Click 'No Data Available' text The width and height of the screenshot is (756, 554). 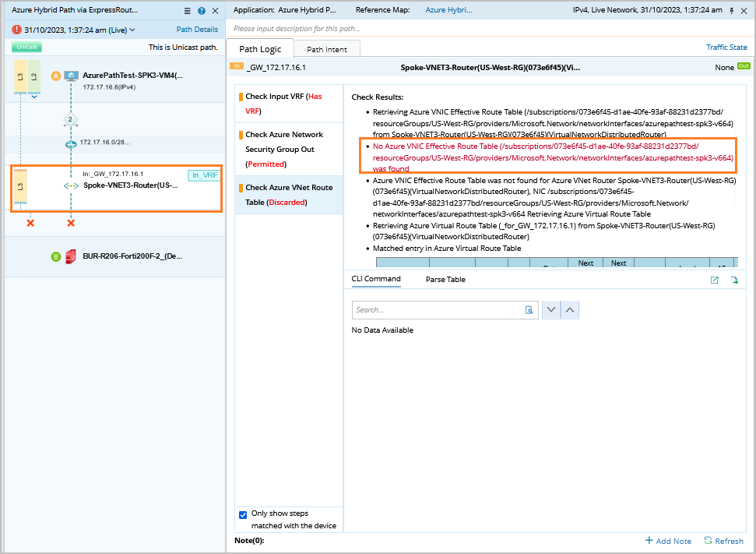click(382, 330)
